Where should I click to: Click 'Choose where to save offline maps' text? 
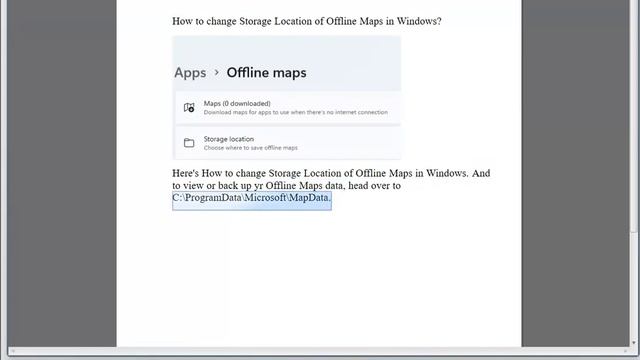[251, 148]
